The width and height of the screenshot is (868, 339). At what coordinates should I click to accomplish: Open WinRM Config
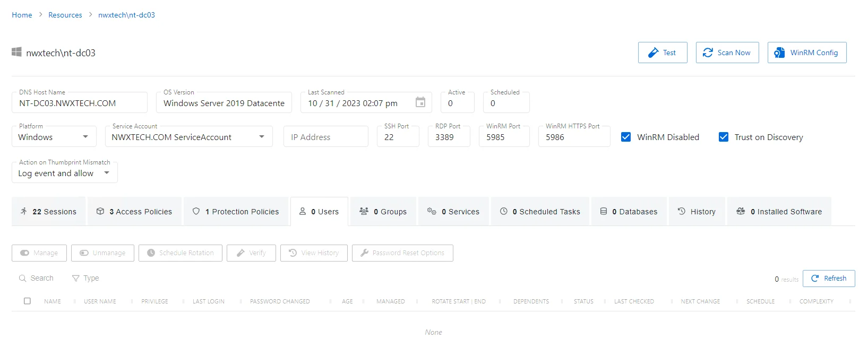[807, 53]
